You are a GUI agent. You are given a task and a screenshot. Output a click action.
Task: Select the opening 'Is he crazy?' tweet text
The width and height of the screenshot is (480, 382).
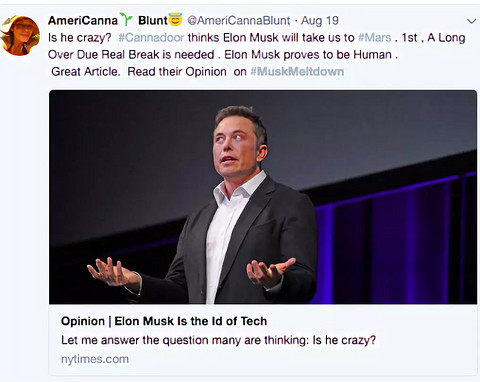pos(79,37)
